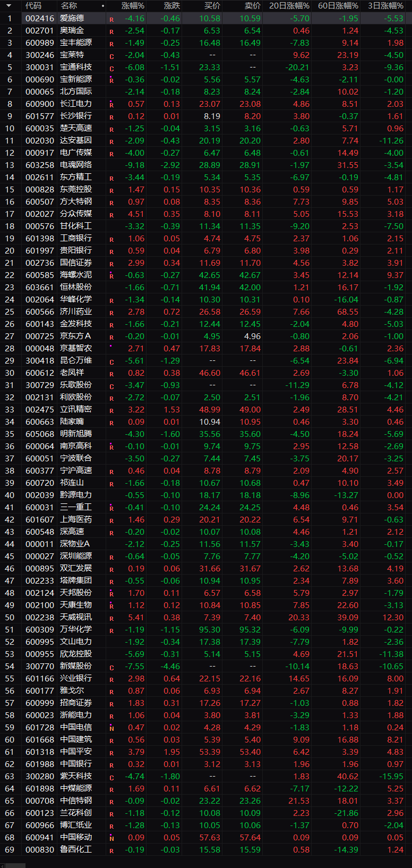The width and height of the screenshot is (412, 868).
Task: Sort by the 60日涨幅% column header
Action: click(x=338, y=6)
